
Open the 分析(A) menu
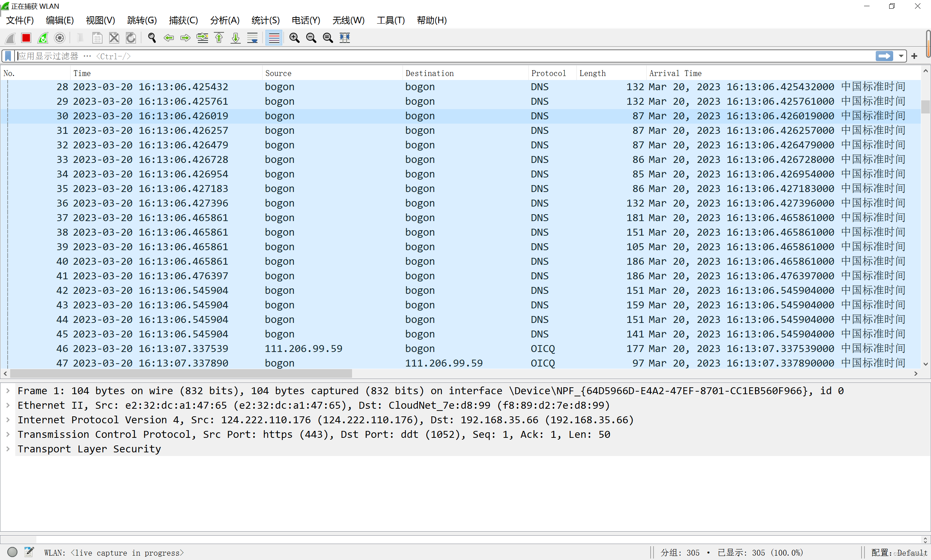pyautogui.click(x=224, y=20)
